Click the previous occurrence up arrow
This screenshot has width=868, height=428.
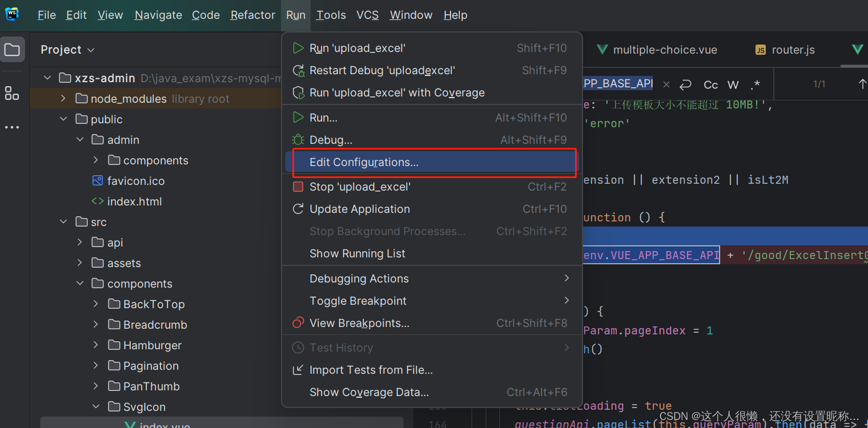click(862, 84)
